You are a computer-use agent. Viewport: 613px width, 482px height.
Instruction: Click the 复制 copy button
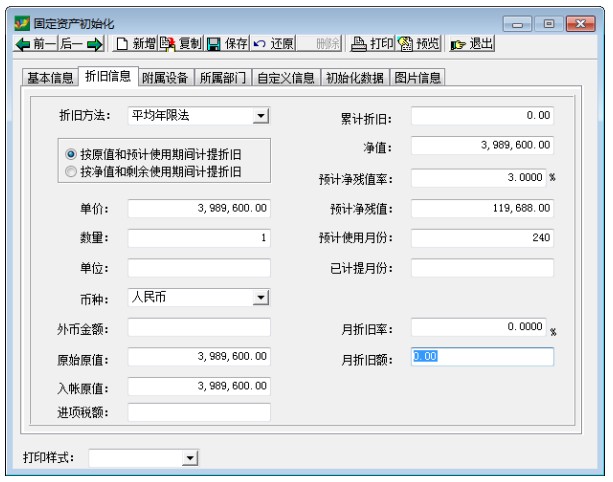(x=181, y=43)
